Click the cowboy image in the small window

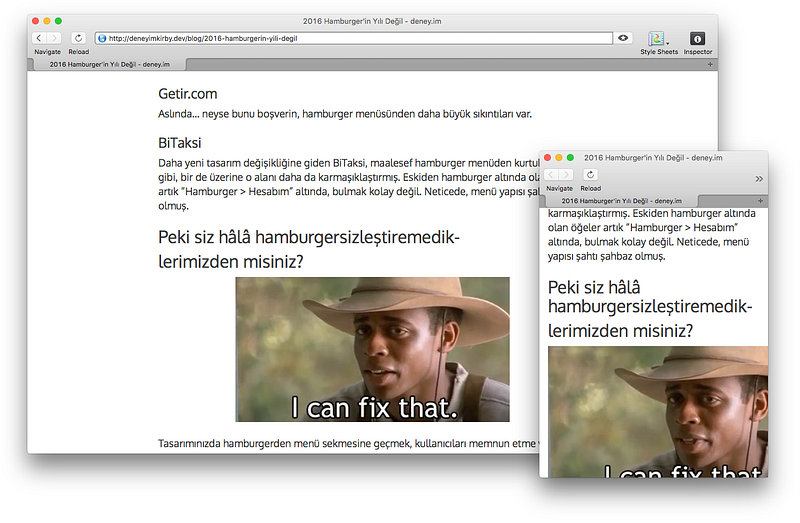coord(658,412)
